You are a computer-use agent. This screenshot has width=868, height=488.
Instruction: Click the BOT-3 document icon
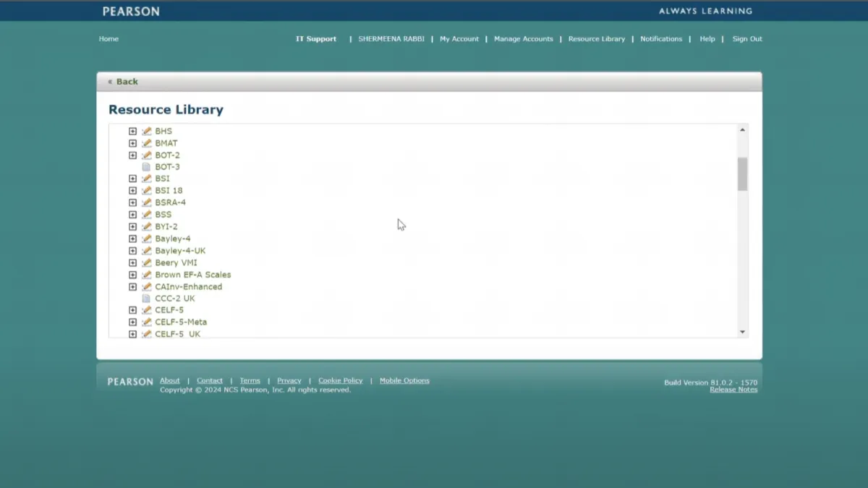tap(146, 167)
